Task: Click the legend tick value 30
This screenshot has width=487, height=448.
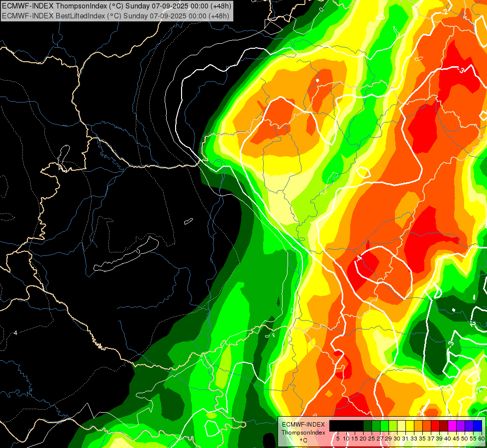Action: 397,439
